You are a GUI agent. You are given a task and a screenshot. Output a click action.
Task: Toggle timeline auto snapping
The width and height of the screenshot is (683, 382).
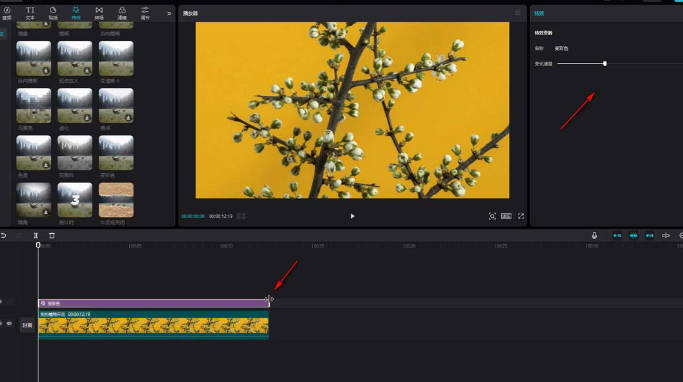tap(633, 236)
